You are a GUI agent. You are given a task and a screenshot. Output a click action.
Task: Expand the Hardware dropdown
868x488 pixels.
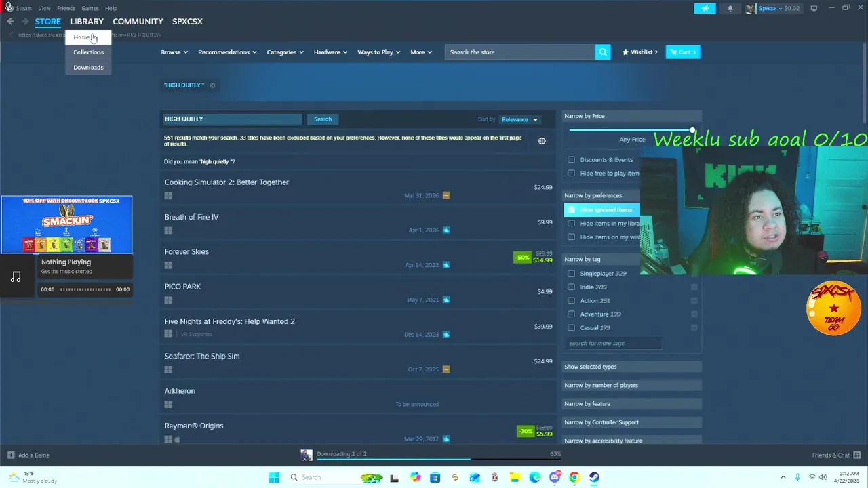point(330,52)
